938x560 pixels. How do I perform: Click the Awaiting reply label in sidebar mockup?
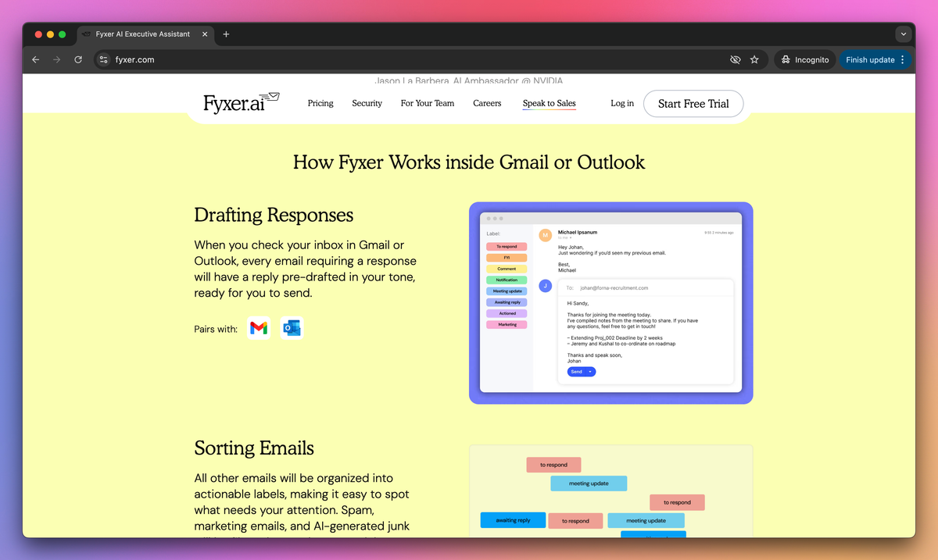507,302
